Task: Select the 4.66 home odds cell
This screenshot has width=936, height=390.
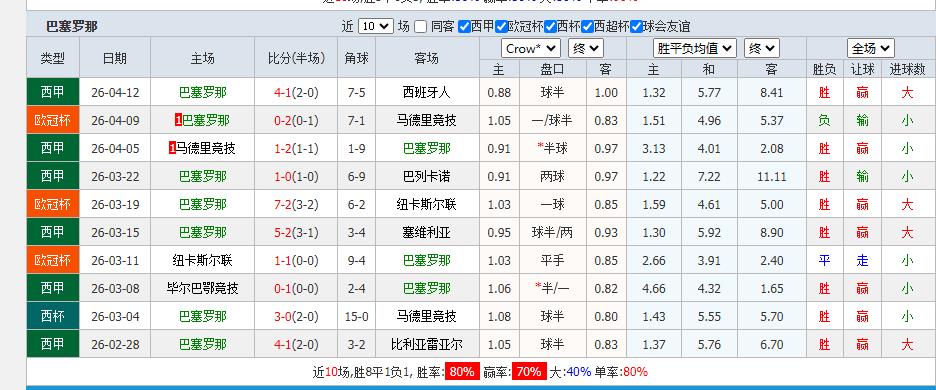Action: 654,288
